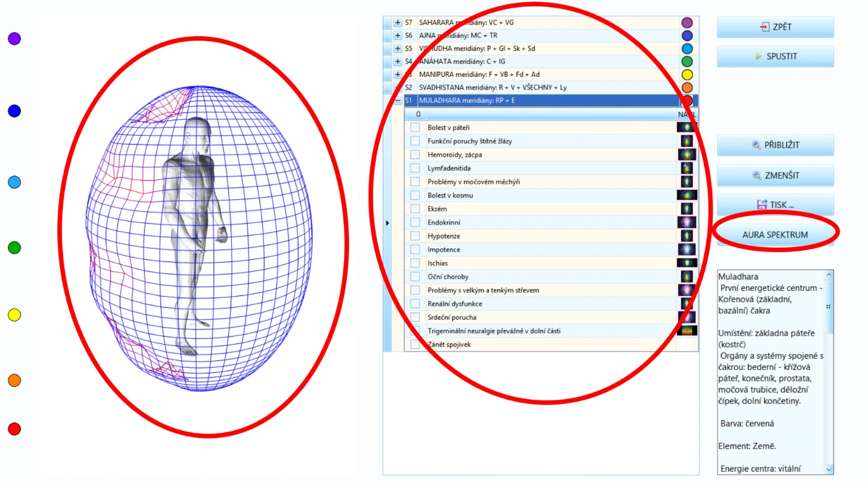Check the Lymfadenitida checkbox

[415, 168]
